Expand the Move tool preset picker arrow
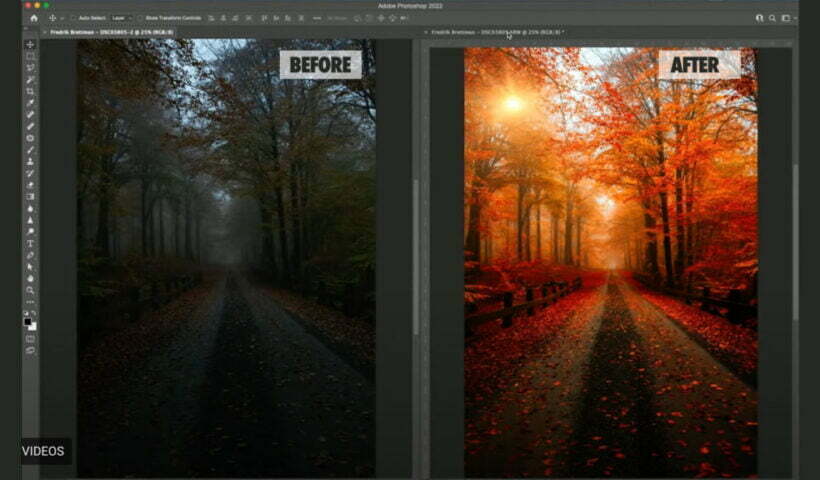 [62, 18]
